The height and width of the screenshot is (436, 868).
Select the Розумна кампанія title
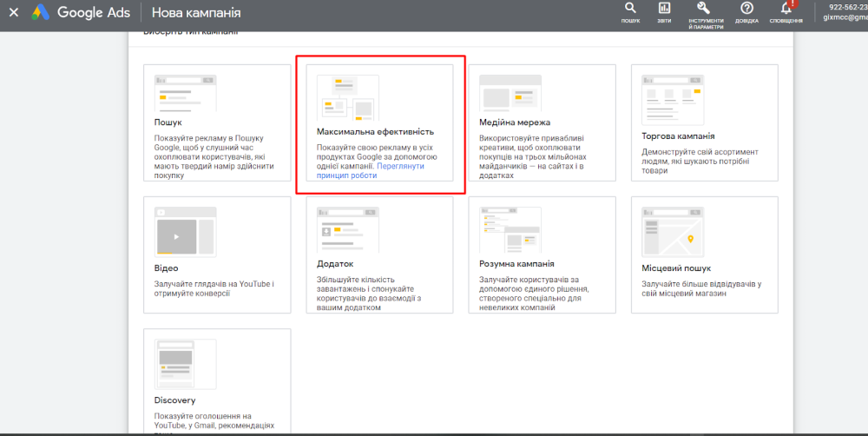516,264
